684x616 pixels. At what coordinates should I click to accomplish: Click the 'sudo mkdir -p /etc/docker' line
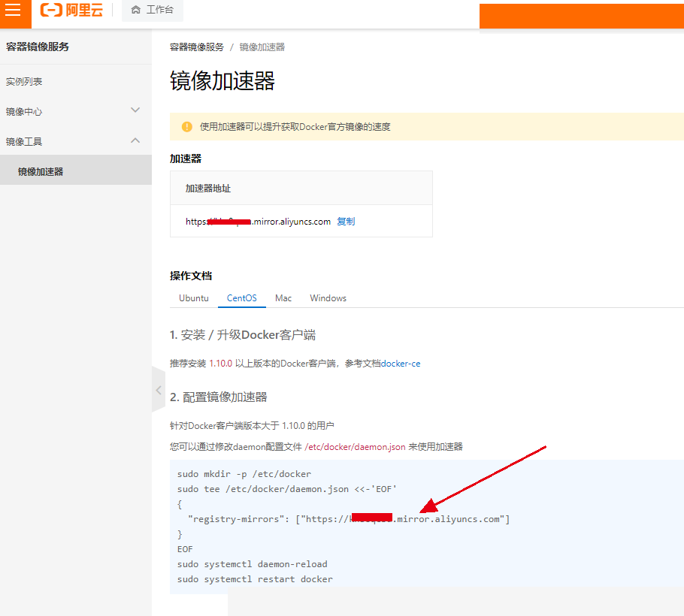[244, 474]
